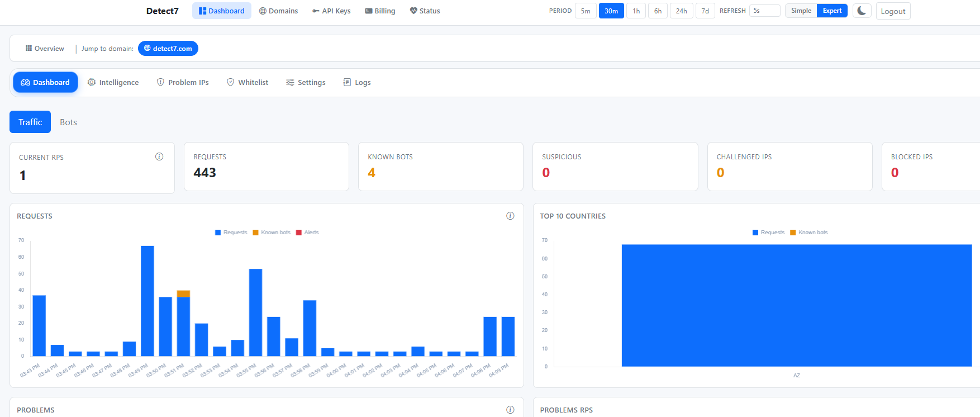The image size is (980, 417).
Task: Click the AZ country bar
Action: click(x=797, y=305)
